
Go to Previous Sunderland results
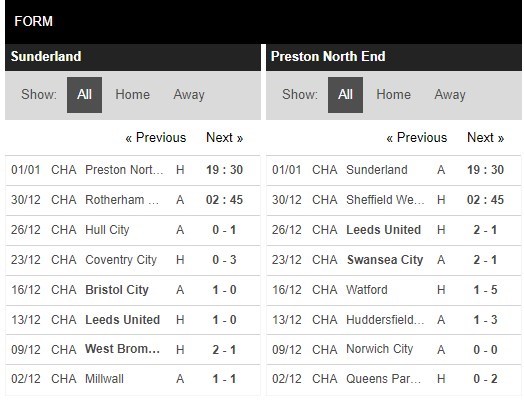156,138
